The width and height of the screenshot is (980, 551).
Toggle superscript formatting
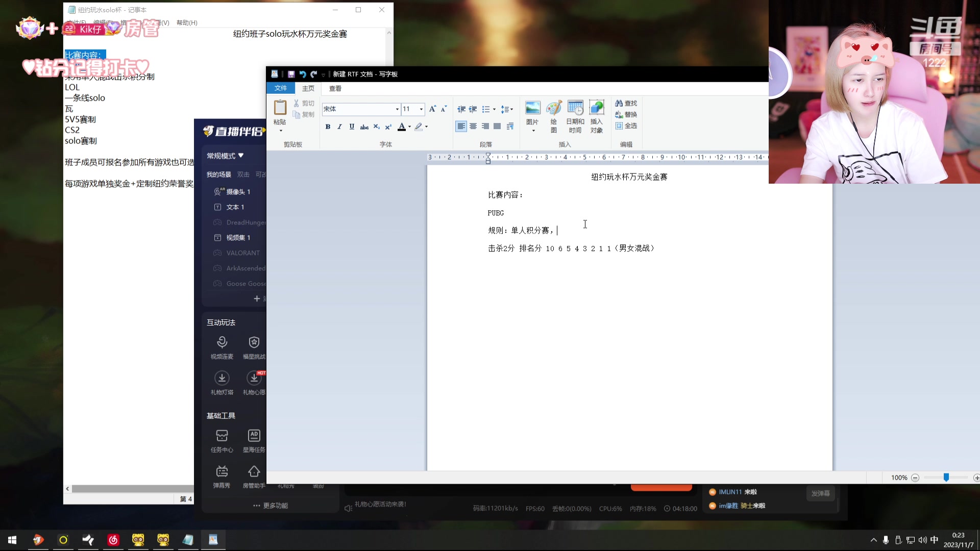388,127
